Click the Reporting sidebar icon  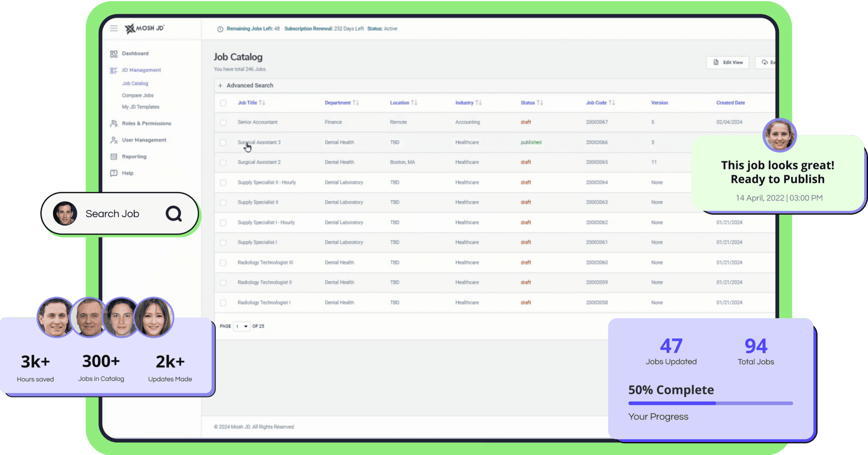[114, 157]
